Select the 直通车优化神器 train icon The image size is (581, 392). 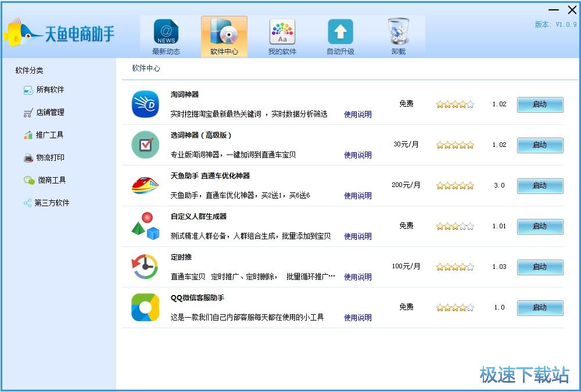point(145,185)
